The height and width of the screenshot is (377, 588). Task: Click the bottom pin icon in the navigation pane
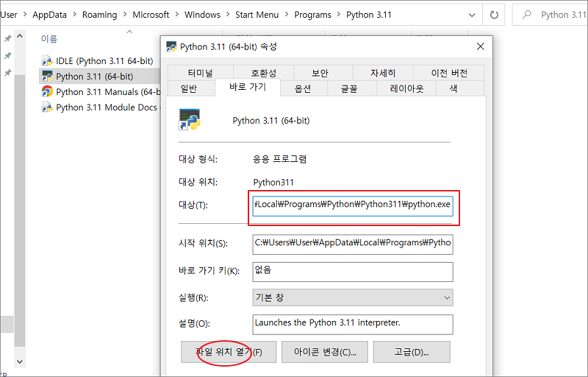[x=7, y=72]
